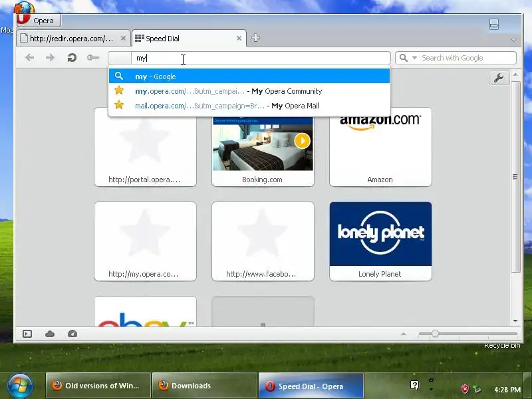Viewport: 532px width, 399px height.
Task: Open the closed tabs trash dropdown
Action: point(513,40)
